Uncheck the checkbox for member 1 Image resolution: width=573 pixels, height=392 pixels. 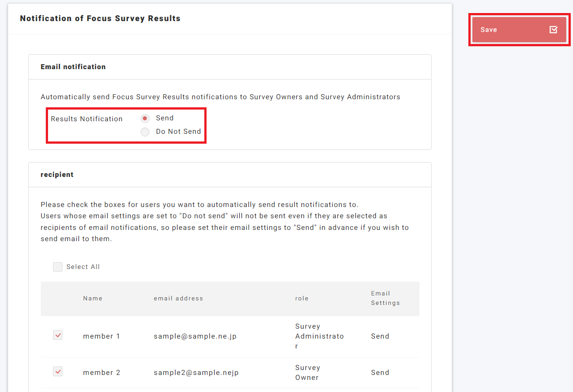58,335
